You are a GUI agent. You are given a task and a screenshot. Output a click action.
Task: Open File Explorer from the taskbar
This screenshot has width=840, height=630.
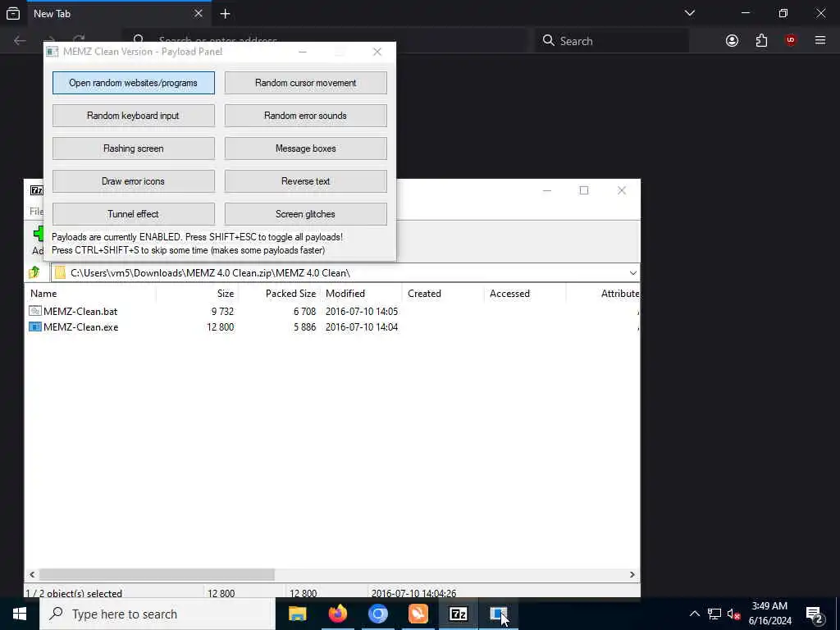tap(297, 614)
